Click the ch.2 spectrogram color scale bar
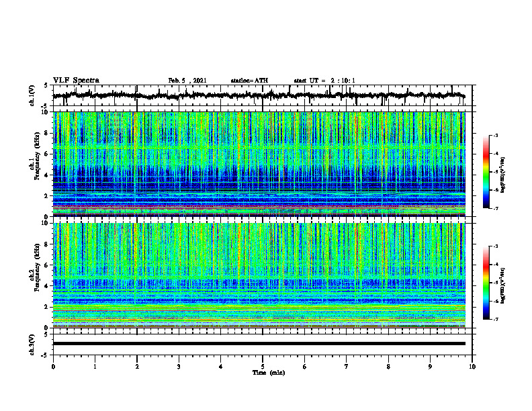 486,283
